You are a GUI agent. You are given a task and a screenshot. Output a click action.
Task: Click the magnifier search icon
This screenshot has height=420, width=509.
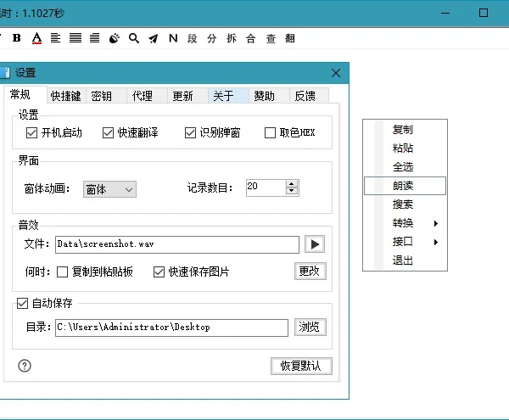click(134, 38)
